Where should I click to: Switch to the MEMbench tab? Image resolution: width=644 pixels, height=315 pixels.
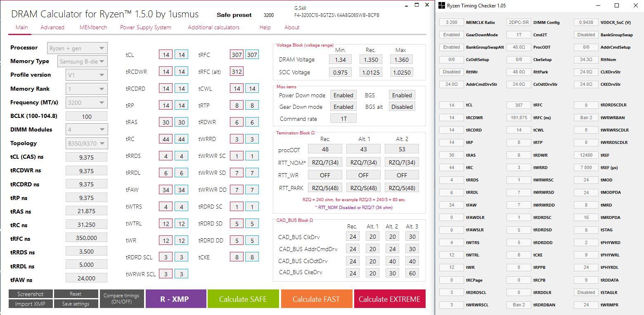pos(93,27)
